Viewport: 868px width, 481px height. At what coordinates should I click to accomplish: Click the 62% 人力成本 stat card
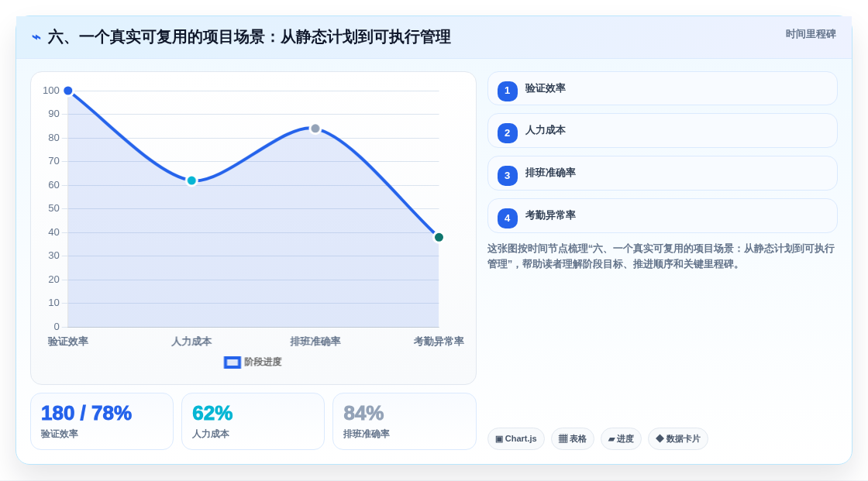[x=253, y=422]
